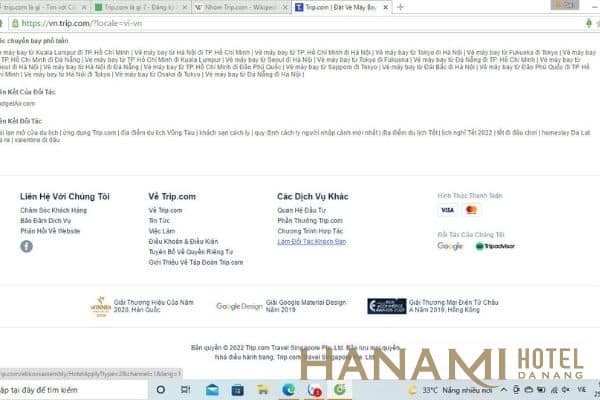Click the 'Các Dịch Vụ Khác' heading
Viewport: 600px width, 400px height.
313,197
